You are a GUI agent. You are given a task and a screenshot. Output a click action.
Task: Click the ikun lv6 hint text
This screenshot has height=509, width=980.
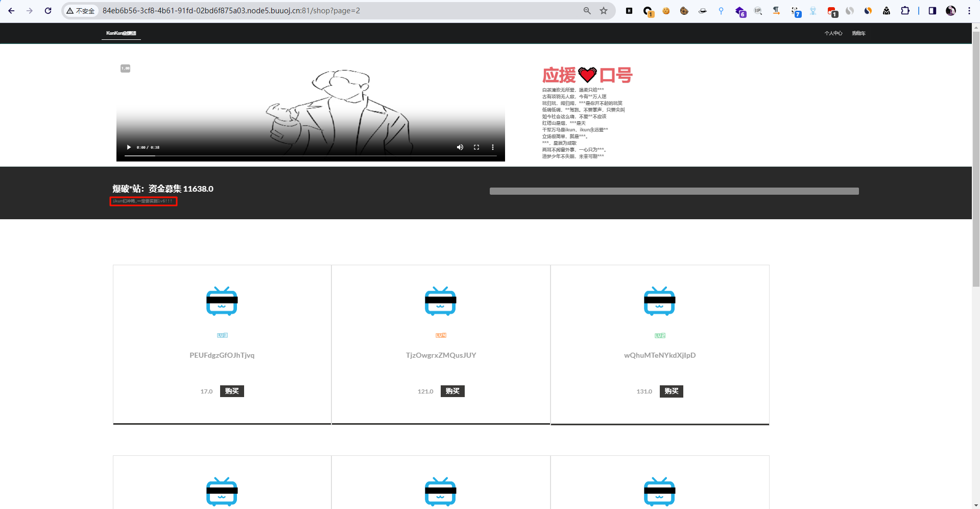pos(143,201)
